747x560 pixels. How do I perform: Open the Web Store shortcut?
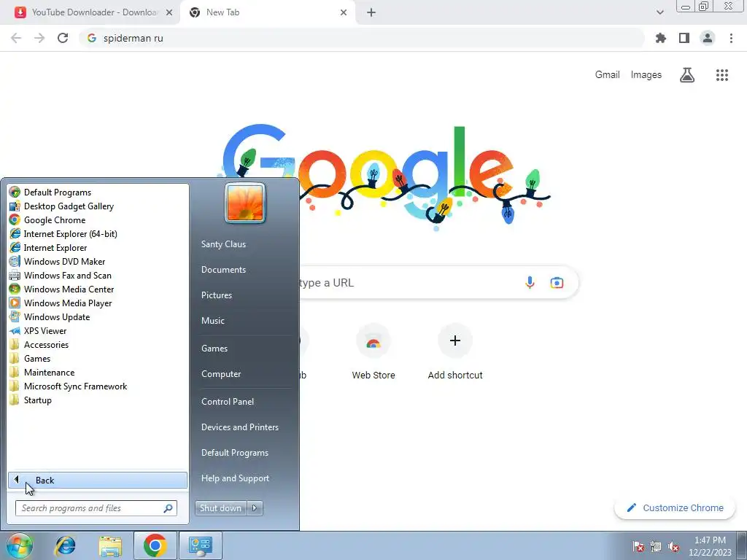point(373,352)
